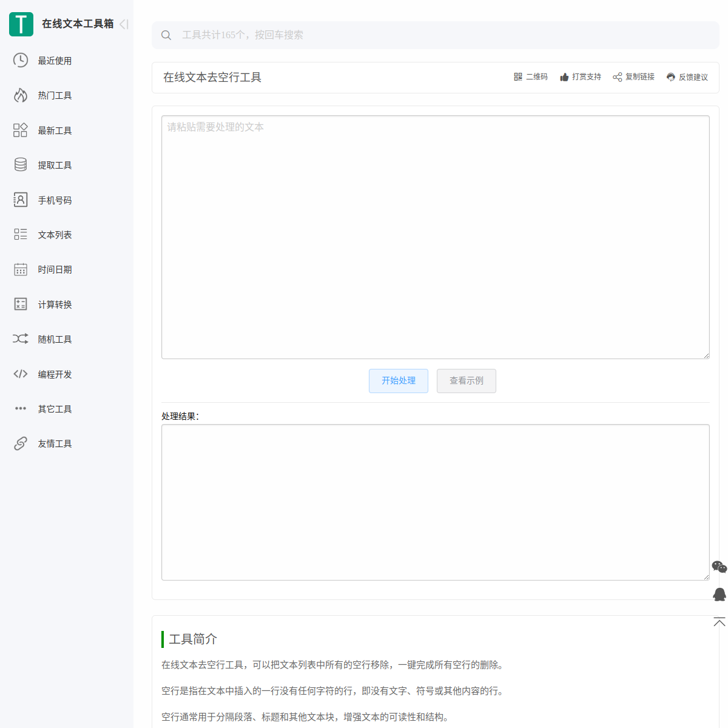Click the back-to-top arrow icon
The width and height of the screenshot is (728, 728).
pyautogui.click(x=720, y=622)
